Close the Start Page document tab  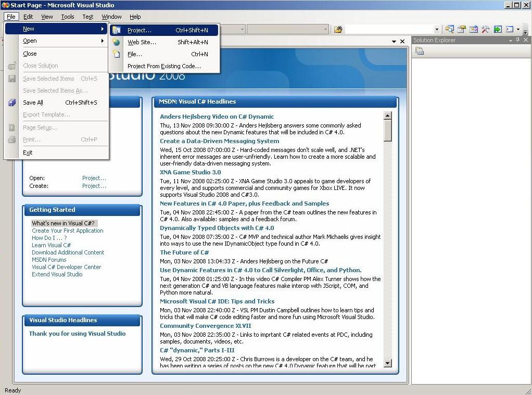402,42
